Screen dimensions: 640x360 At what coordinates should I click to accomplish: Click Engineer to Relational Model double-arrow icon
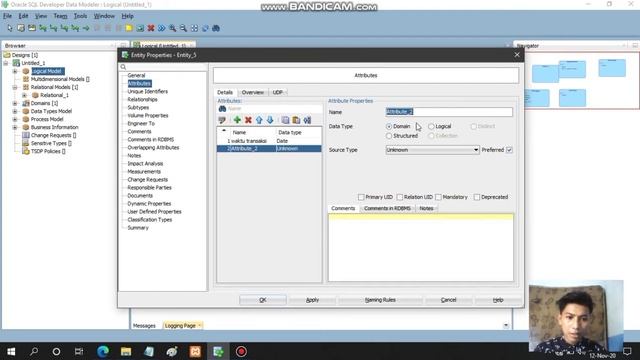(162, 28)
